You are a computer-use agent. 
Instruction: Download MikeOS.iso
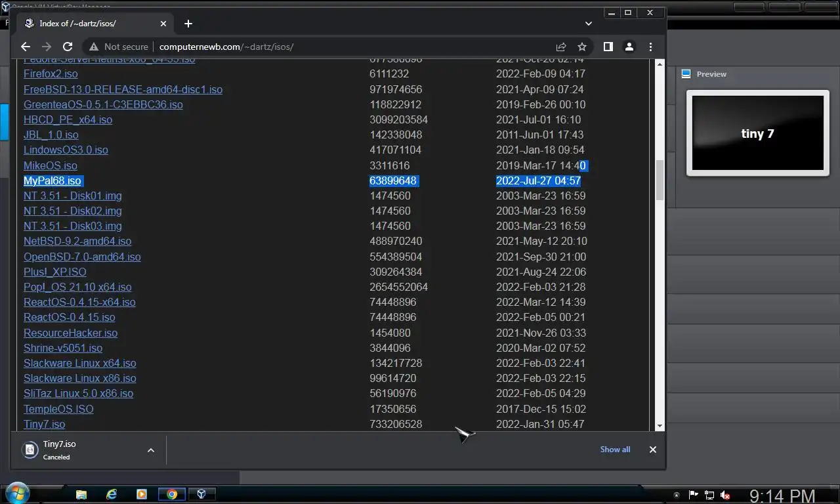pyautogui.click(x=50, y=165)
